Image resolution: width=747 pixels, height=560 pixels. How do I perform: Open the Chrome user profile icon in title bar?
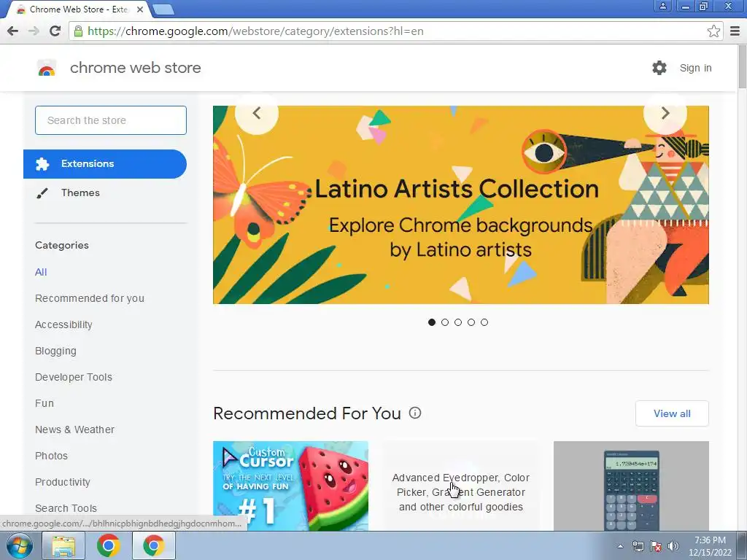tap(662, 6)
